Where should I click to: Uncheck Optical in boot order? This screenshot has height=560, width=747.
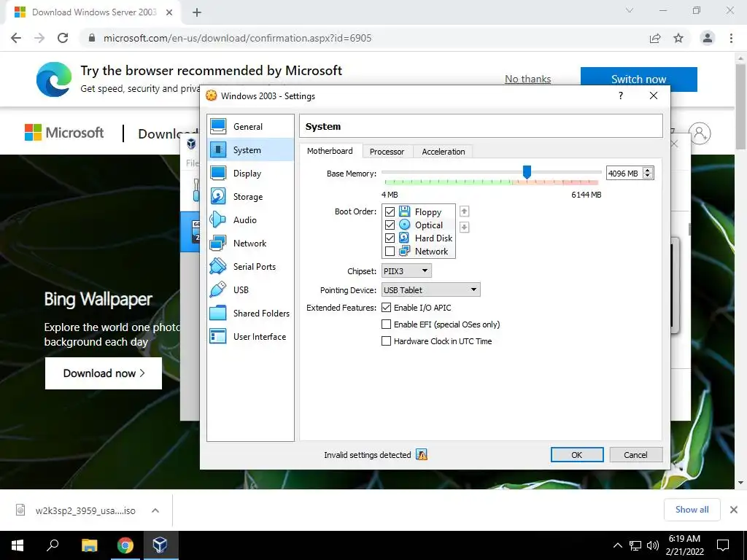click(x=390, y=225)
